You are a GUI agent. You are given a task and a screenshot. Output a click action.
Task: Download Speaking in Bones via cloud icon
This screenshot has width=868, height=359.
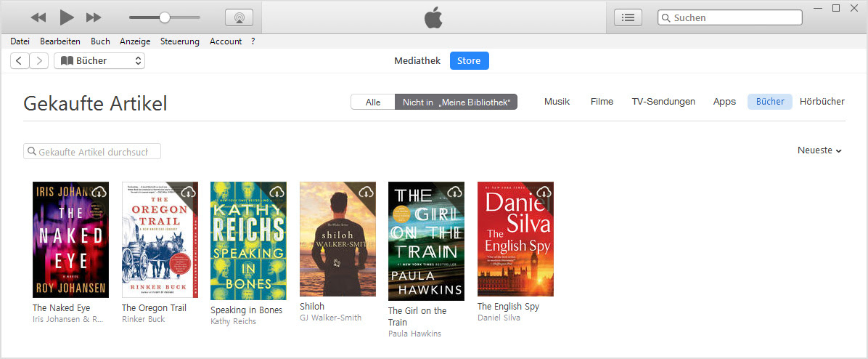[277, 193]
